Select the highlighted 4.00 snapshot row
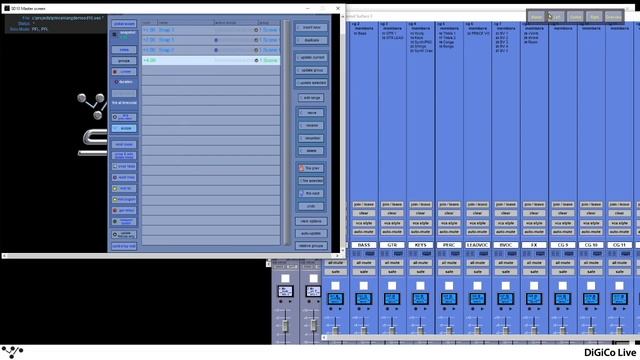The width and height of the screenshot is (640, 360). tap(211, 60)
